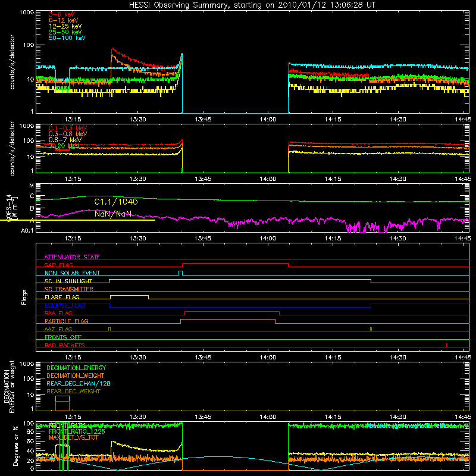
Task: Click the 0.1-0.3 MeV legend label
Action: (68, 129)
